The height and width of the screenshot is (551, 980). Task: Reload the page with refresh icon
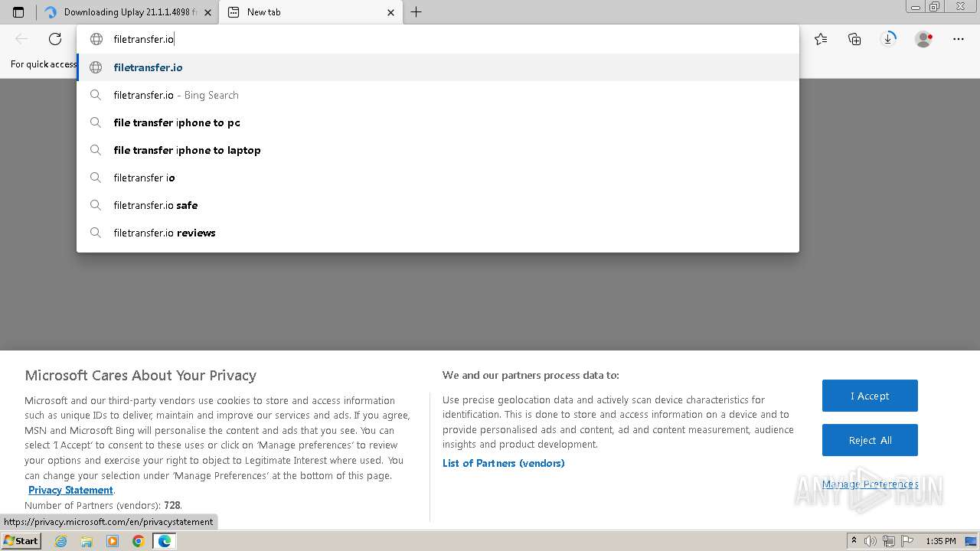tap(55, 39)
